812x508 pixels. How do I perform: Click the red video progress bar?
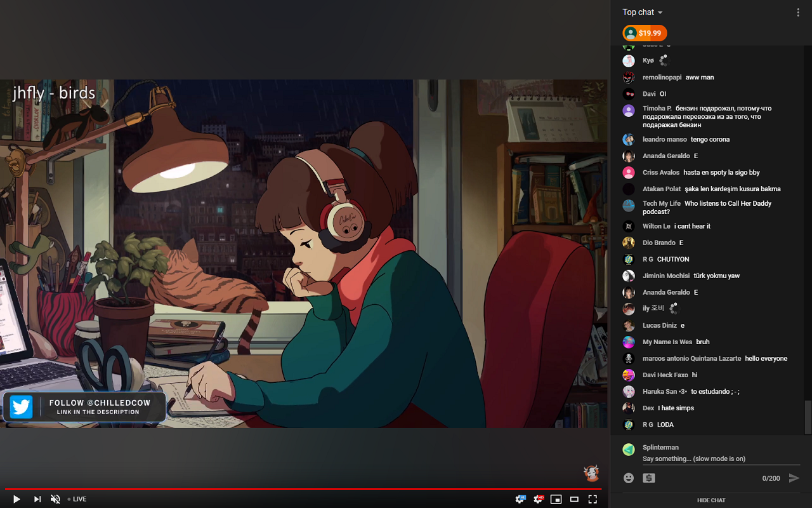[303, 489]
